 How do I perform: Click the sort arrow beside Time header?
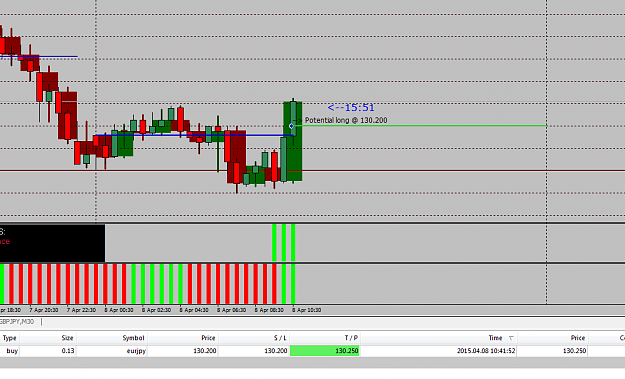[x=511, y=338]
